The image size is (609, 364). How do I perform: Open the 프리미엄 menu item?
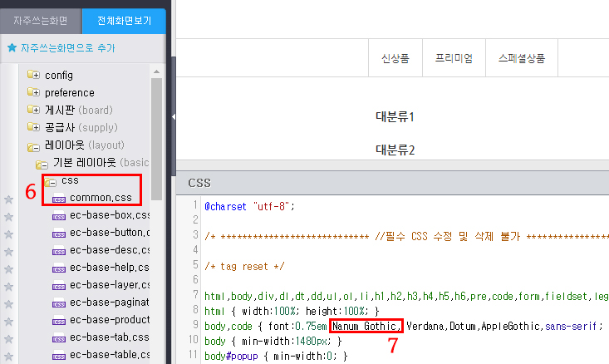tap(454, 58)
